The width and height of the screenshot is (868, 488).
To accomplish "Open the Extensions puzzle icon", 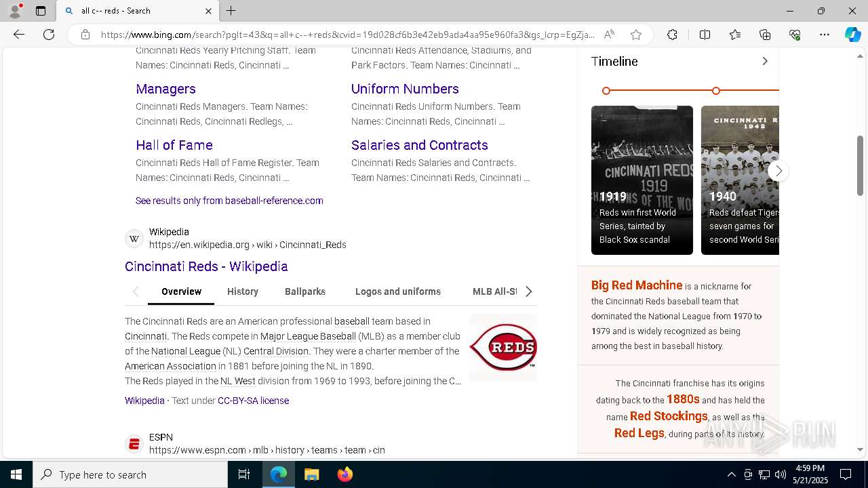I will tap(672, 35).
